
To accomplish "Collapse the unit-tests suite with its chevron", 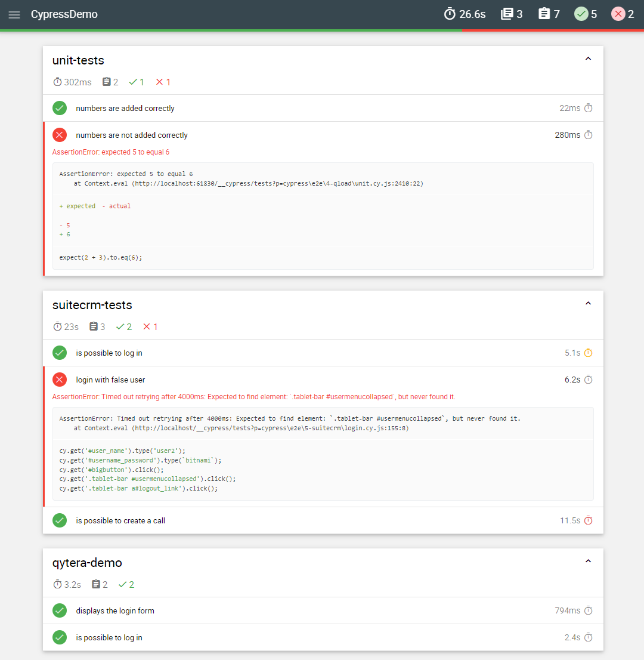I will [588, 58].
